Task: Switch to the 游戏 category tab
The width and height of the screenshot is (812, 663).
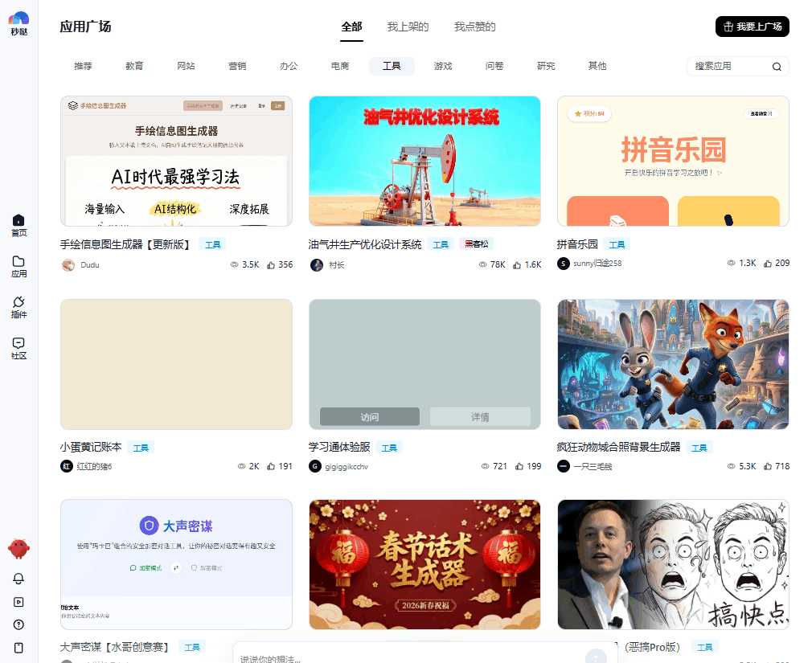Action: pos(442,66)
